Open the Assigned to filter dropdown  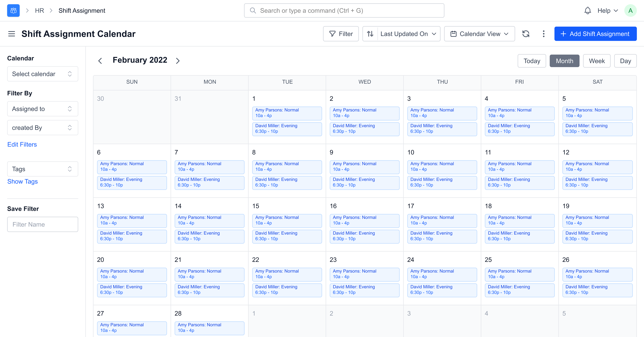click(x=42, y=109)
